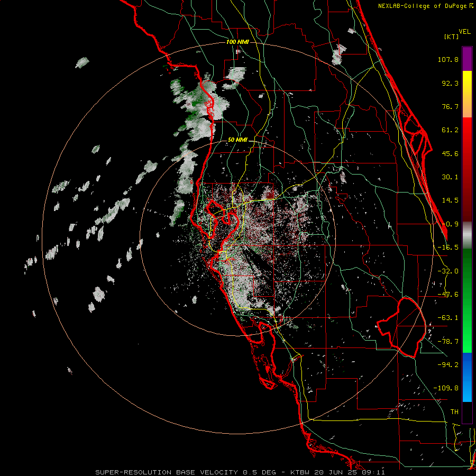Pick the purple segment of the color bar

[x=467, y=59]
